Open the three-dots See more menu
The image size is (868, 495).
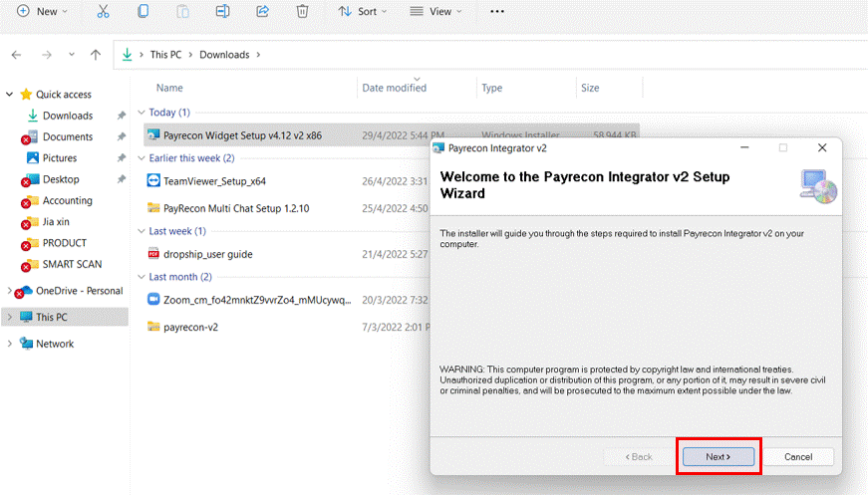point(497,11)
